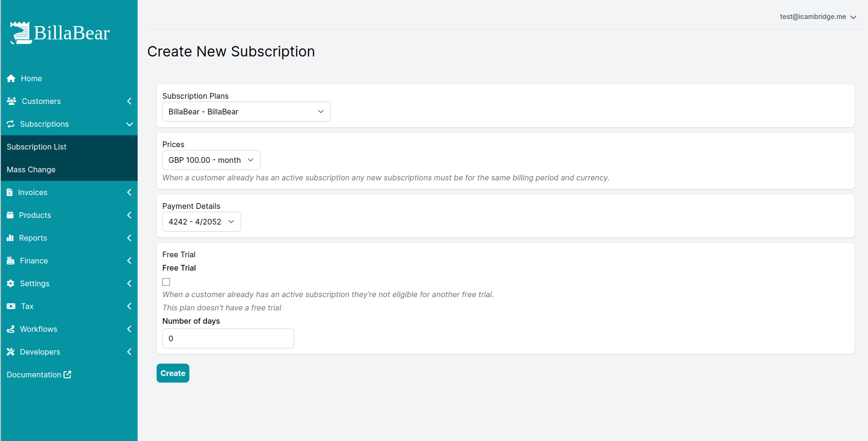Expand the Invoices menu chevron
Viewport: 868px width, 441px height.
(129, 192)
